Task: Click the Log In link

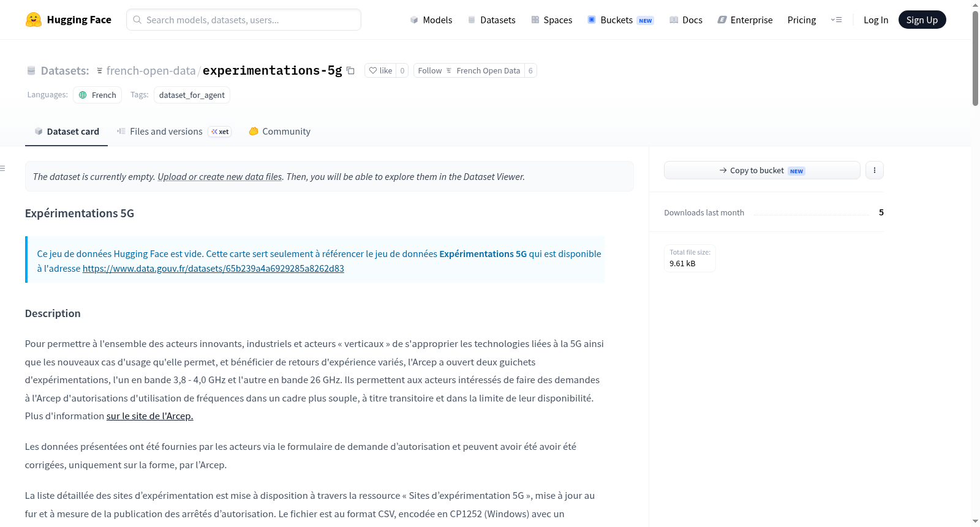Action: point(876,20)
